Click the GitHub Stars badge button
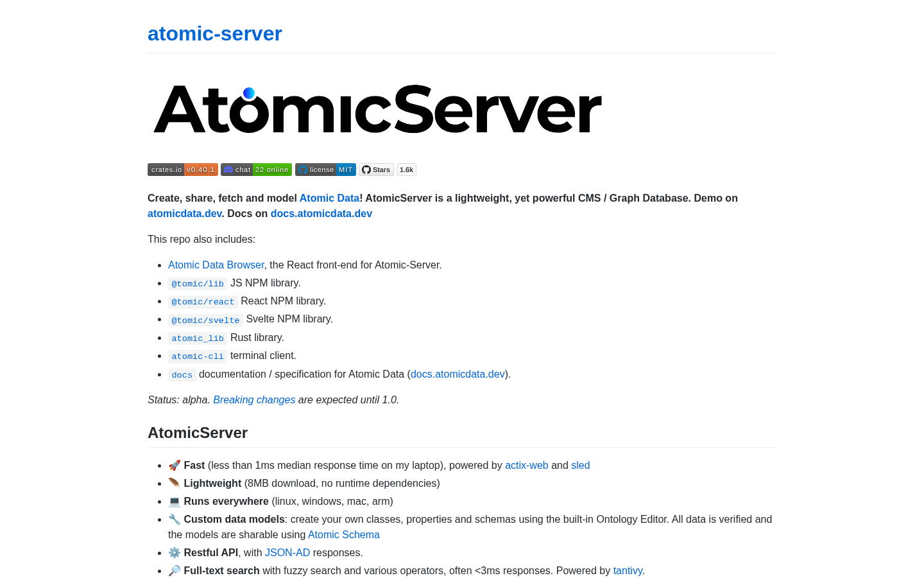The image size is (924, 578). [x=376, y=170]
